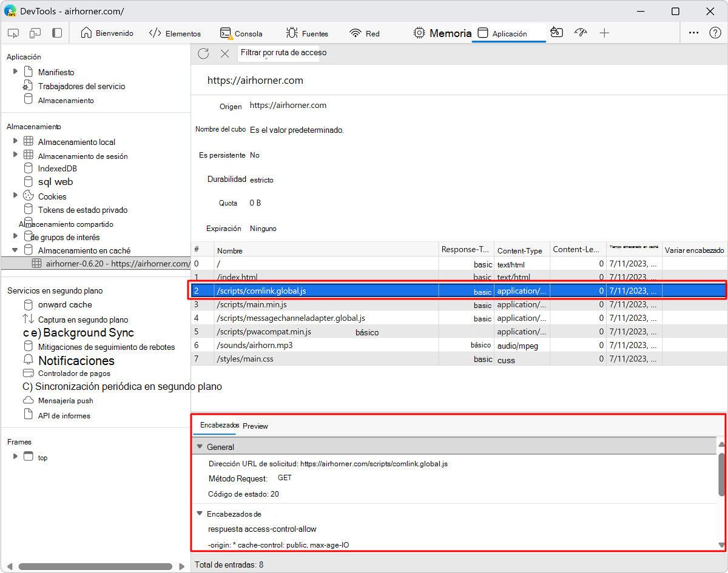Click the inspect element picker icon

click(x=13, y=33)
